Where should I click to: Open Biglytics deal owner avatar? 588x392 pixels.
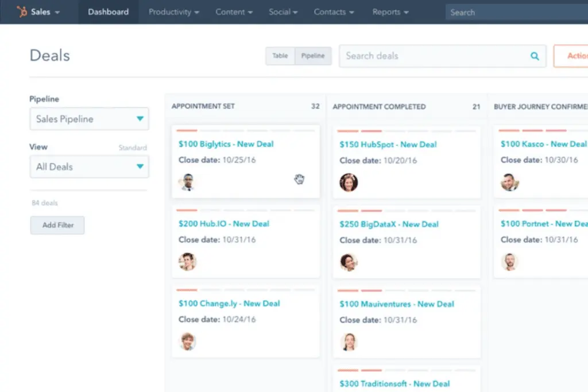(187, 182)
